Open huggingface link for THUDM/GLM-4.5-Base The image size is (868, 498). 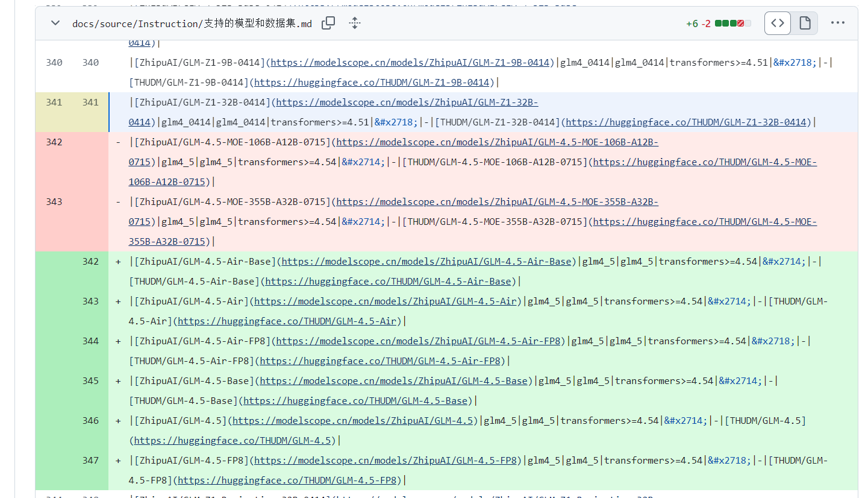tap(355, 401)
